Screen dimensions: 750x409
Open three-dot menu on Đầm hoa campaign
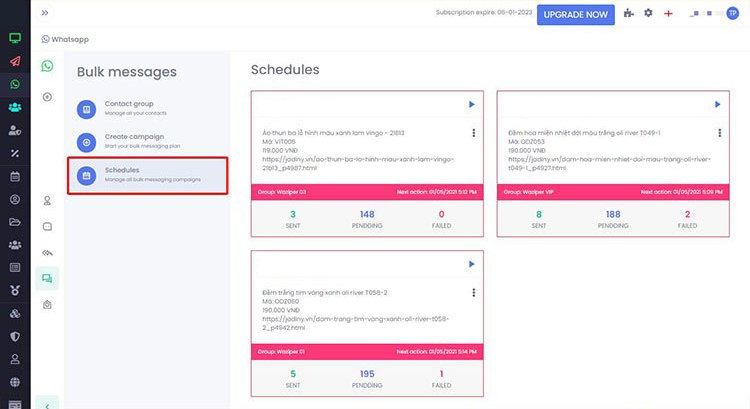pos(719,133)
